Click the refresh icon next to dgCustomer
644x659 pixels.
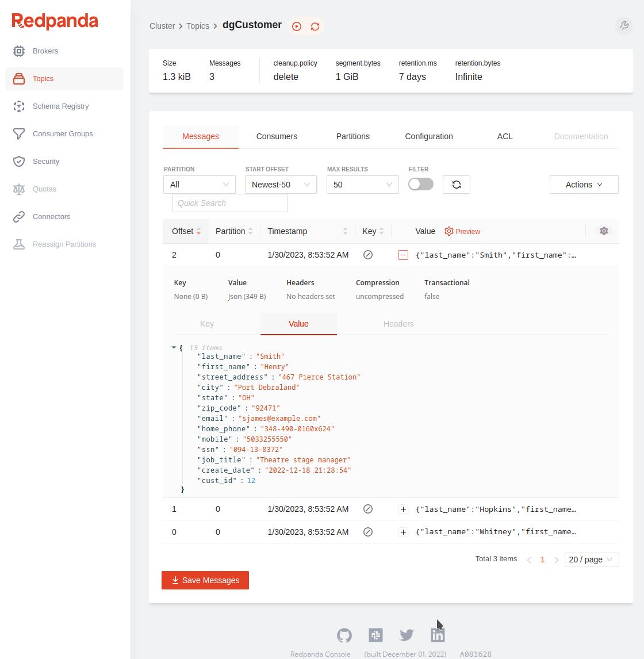click(315, 26)
